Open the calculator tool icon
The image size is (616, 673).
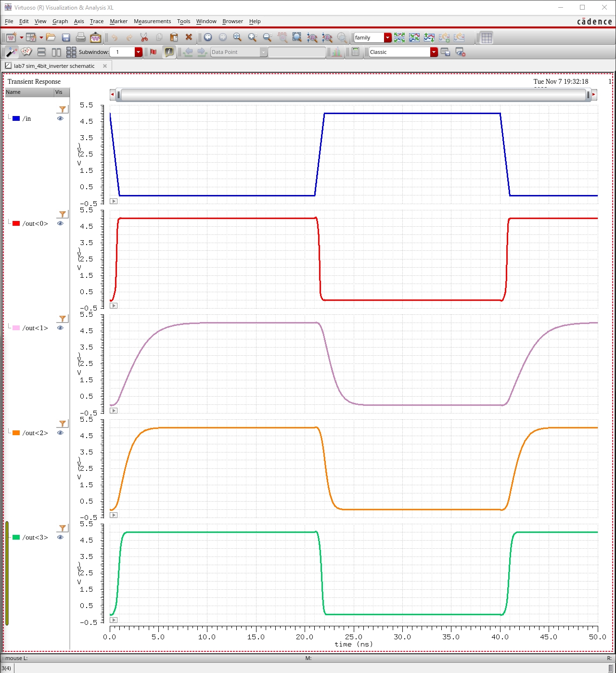355,52
